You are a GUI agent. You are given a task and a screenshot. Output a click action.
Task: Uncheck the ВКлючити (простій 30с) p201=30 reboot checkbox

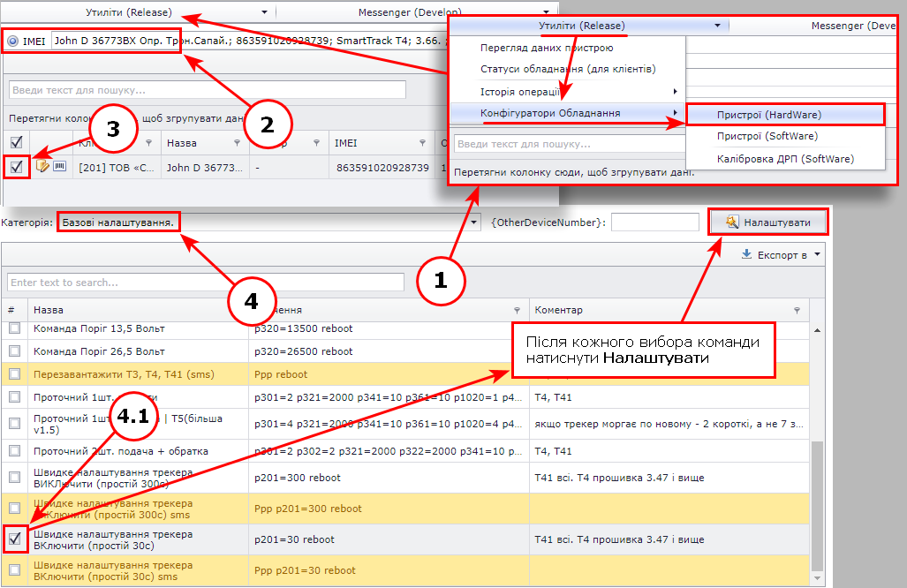pyautogui.click(x=14, y=539)
